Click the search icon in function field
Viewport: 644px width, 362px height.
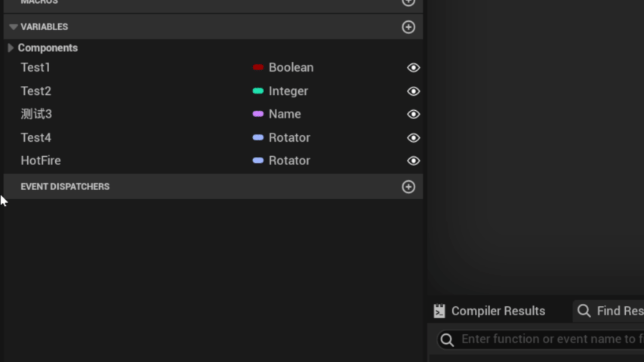tap(447, 339)
